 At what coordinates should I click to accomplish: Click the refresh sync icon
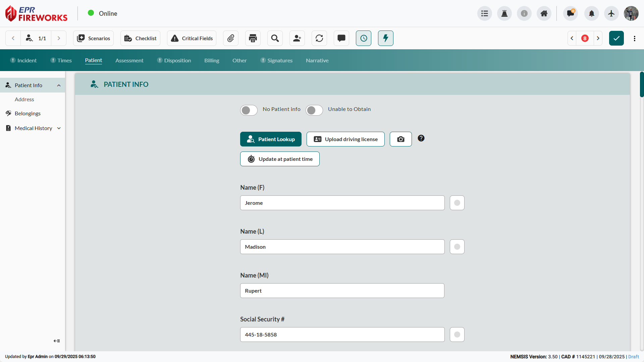click(x=319, y=38)
